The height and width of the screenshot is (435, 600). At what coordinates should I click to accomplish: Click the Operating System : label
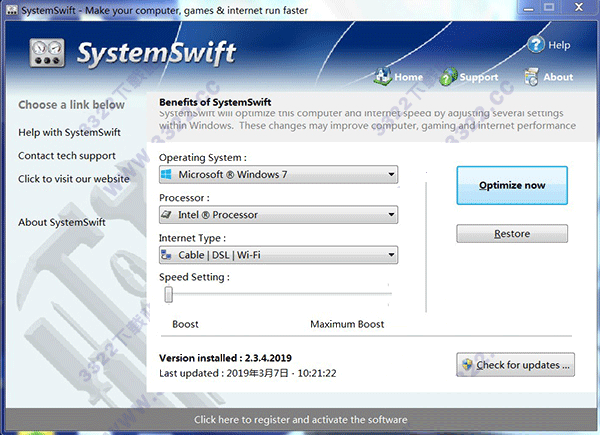coord(203,158)
